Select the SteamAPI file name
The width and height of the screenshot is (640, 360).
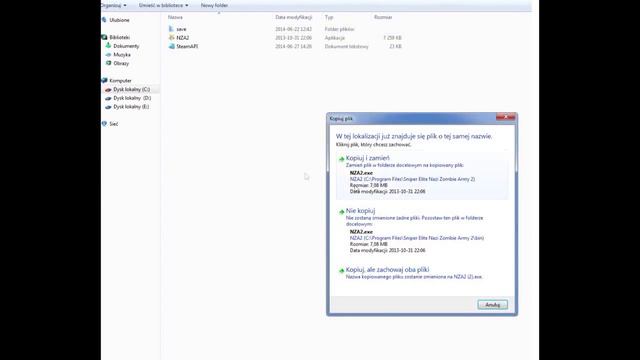(x=187, y=47)
